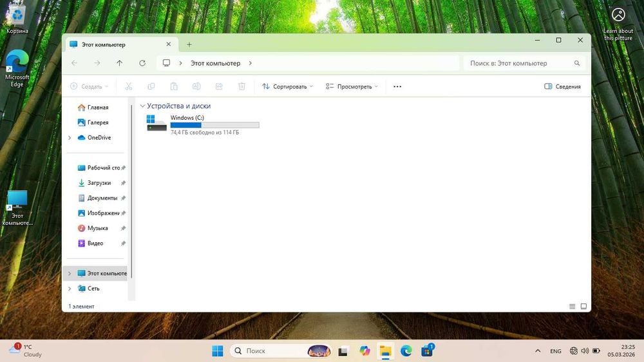Switch to large thumbnails view icon

[x=583, y=306]
